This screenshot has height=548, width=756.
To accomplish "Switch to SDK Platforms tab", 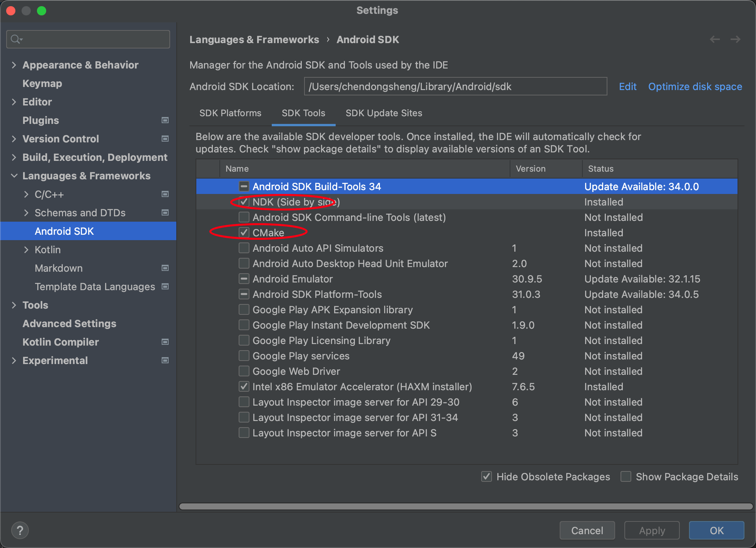I will pos(230,113).
